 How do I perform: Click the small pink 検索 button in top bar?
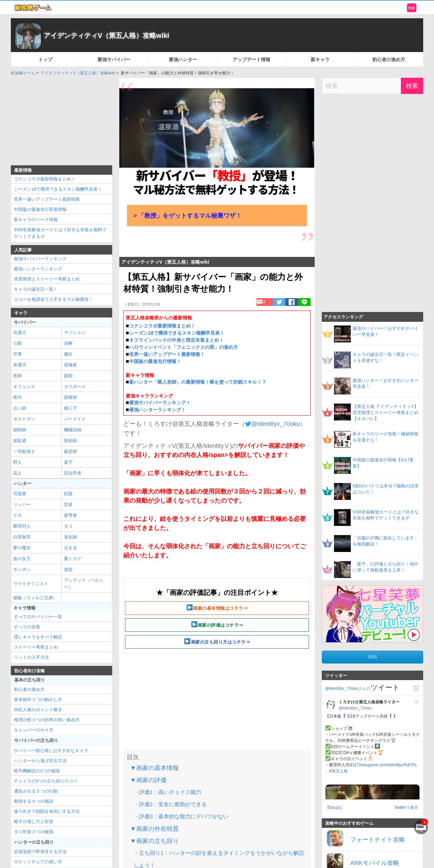coord(411,8)
